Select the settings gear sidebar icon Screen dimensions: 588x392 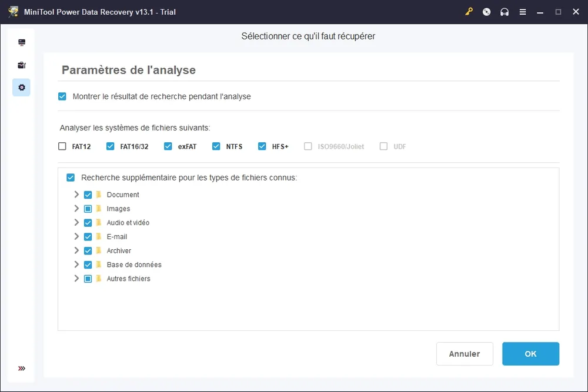21,88
